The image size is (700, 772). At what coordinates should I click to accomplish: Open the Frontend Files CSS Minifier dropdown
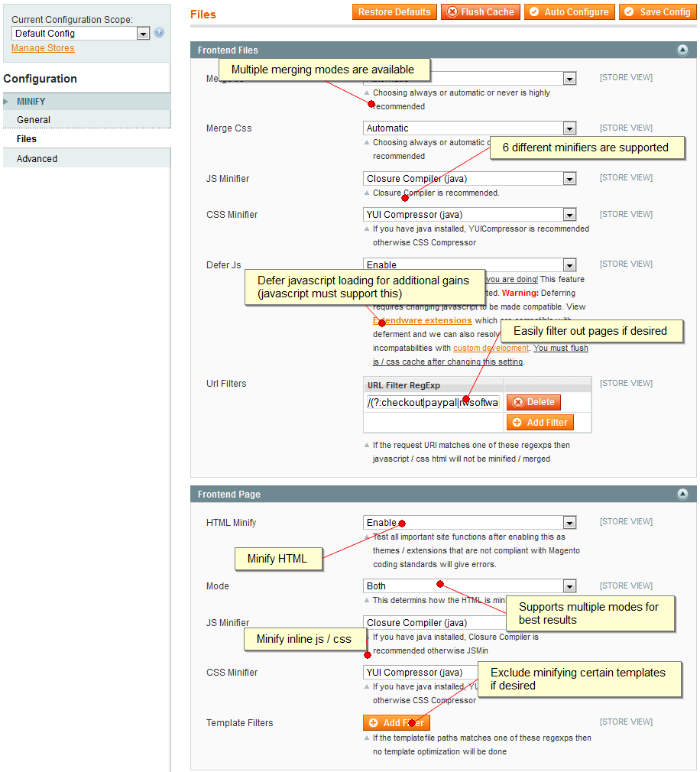[468, 215]
